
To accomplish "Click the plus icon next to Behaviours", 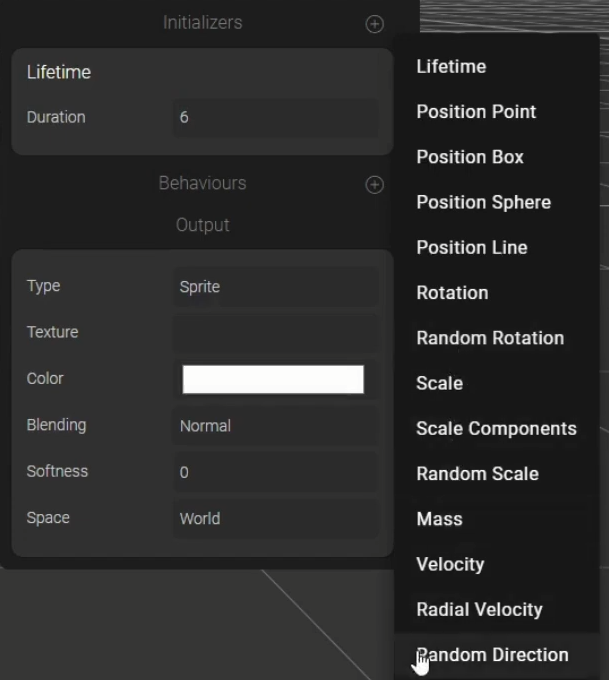I will click(x=374, y=185).
